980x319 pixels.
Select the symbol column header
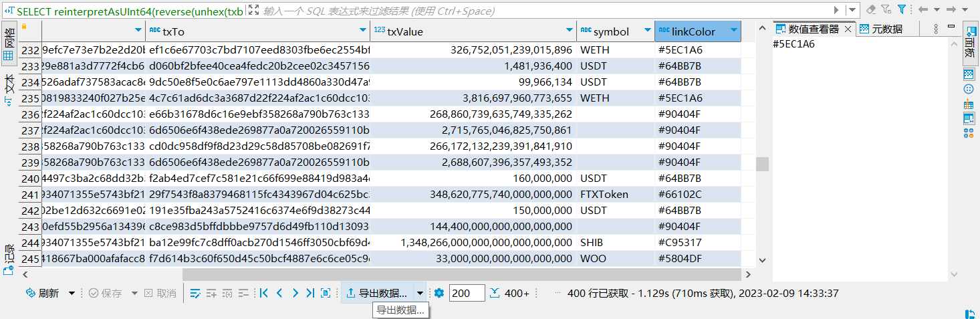[x=616, y=31]
